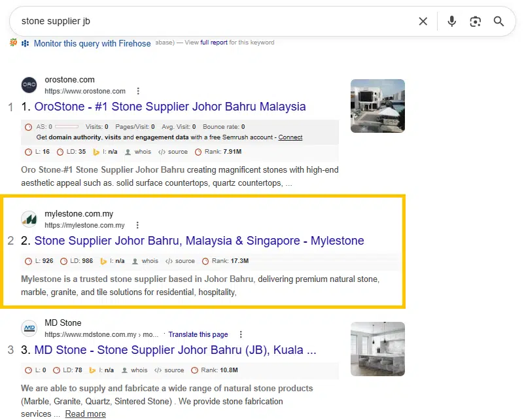This screenshot has width=524, height=420.
Task: Open more options for the mylestone.com.my result
Action: coord(137,225)
